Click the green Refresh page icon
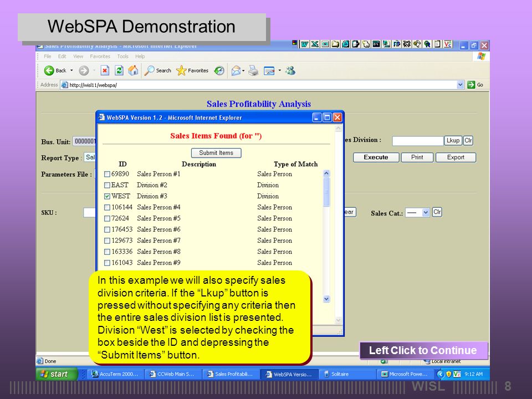 (x=119, y=70)
